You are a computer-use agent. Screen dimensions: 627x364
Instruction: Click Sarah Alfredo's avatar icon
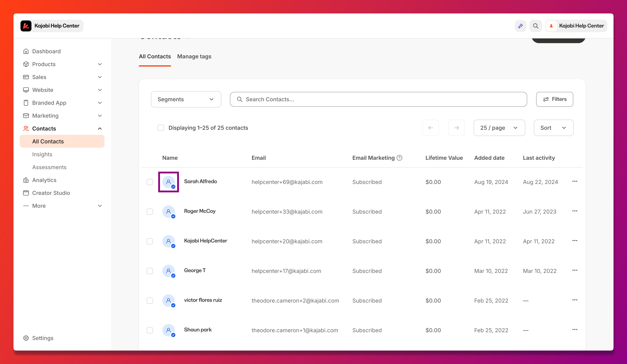point(168,182)
